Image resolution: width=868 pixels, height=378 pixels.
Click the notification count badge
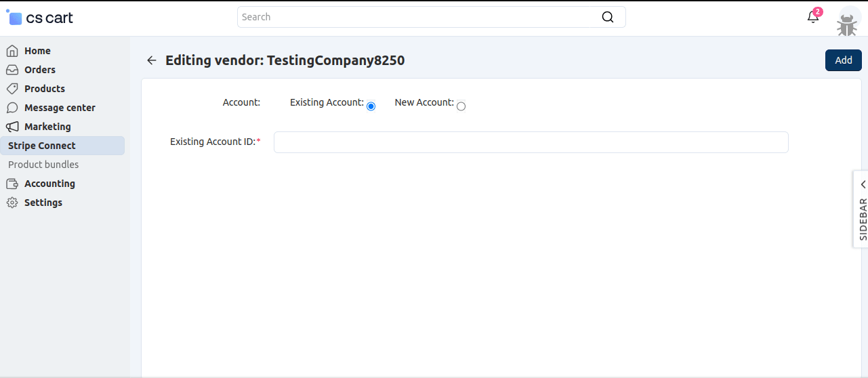(818, 12)
